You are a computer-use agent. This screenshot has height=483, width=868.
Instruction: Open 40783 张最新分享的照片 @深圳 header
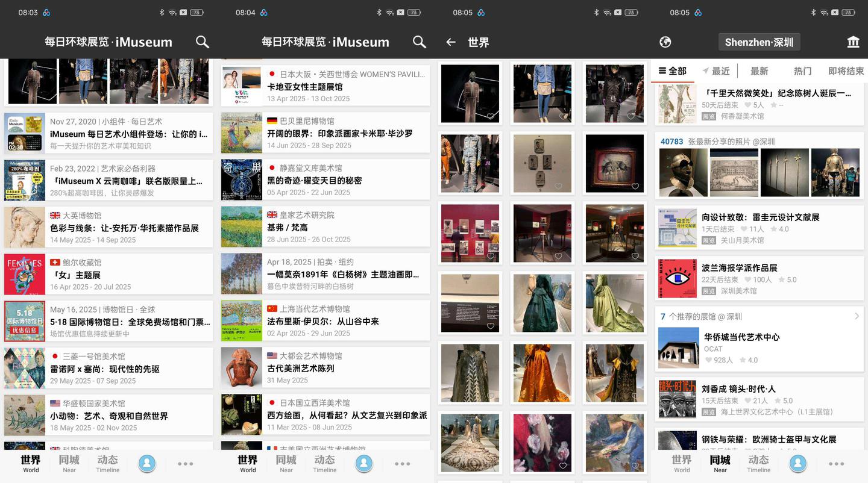coord(717,142)
